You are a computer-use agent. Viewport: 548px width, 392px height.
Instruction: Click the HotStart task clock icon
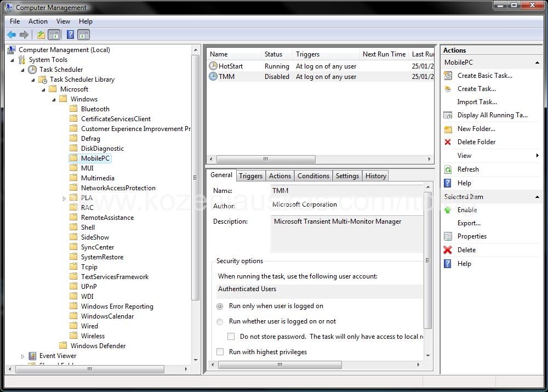point(213,66)
